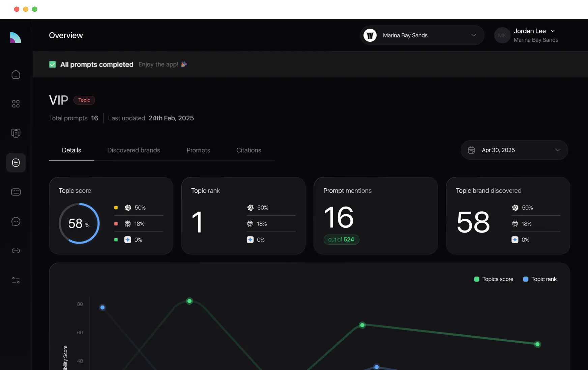588x370 pixels.
Task: Click the Topic rank value 1
Action: pyautogui.click(x=197, y=222)
